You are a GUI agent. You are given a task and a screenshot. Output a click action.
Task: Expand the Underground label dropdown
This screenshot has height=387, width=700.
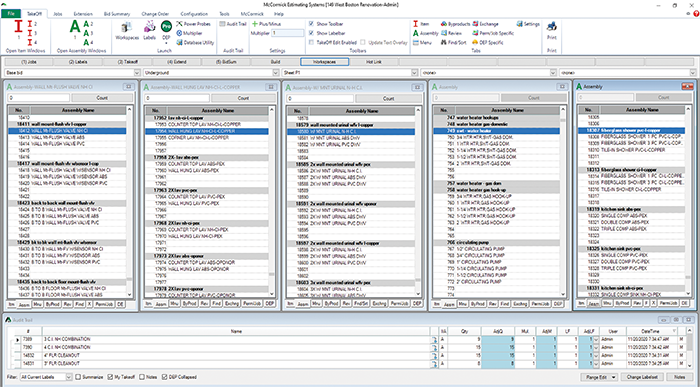click(276, 72)
